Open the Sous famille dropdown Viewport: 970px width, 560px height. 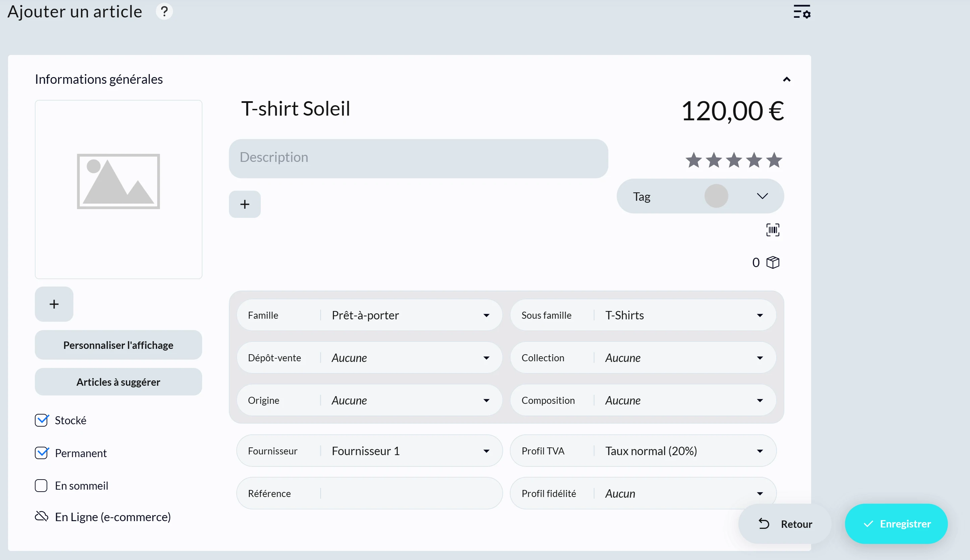[643, 315]
